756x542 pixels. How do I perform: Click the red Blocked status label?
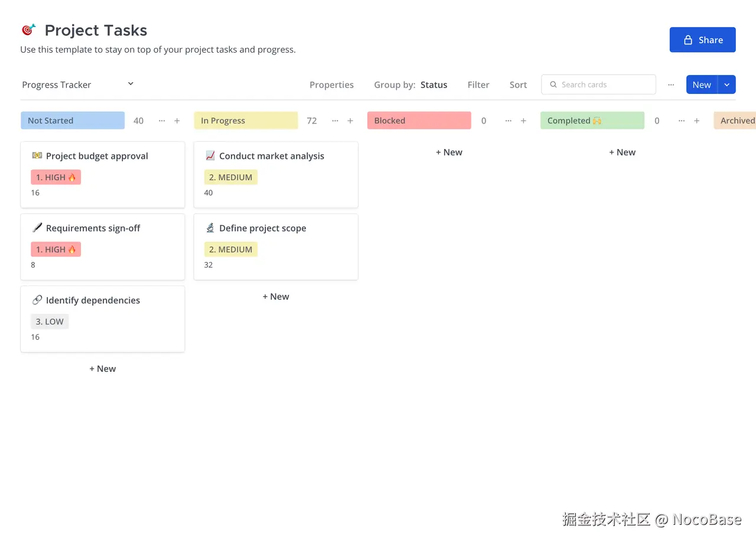[x=419, y=121]
